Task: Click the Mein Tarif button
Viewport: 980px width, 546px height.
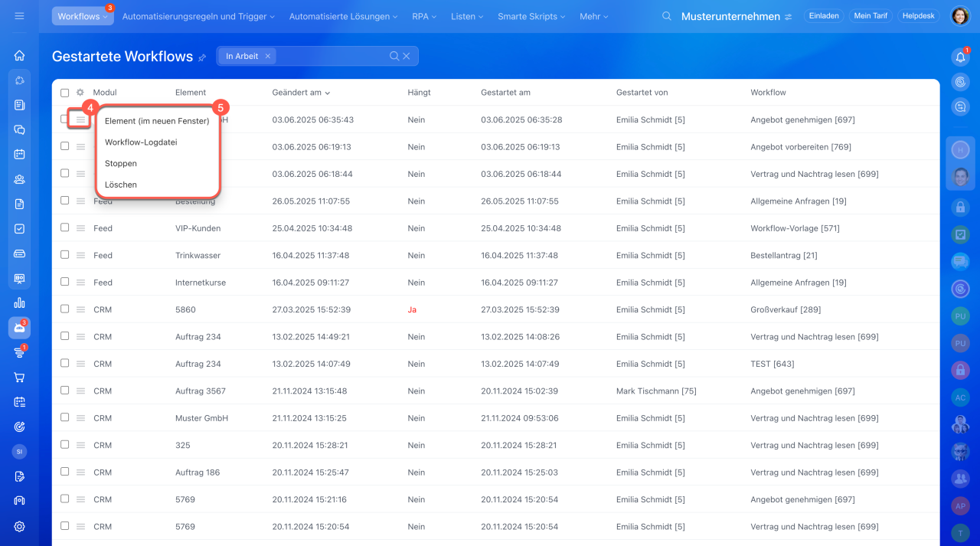Action: [x=871, y=16]
